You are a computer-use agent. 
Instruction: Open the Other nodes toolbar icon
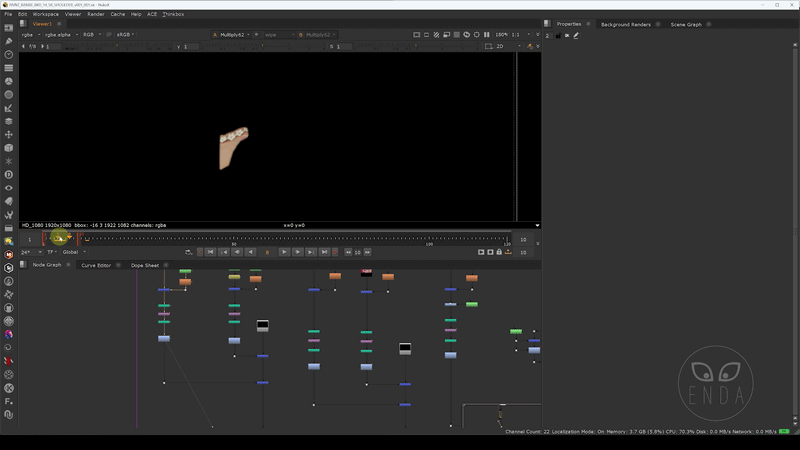[9, 228]
